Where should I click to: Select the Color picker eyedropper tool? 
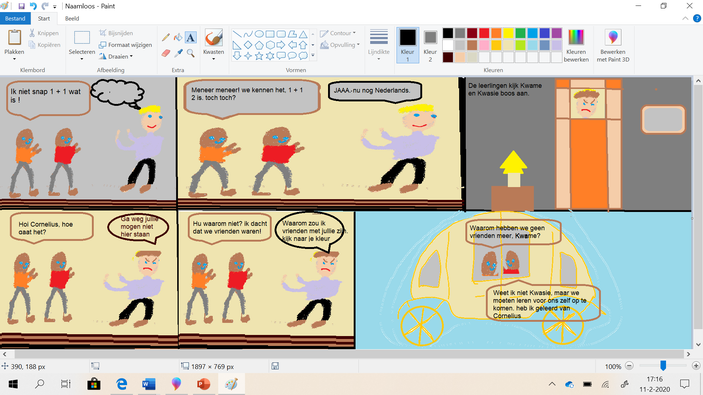pos(178,53)
